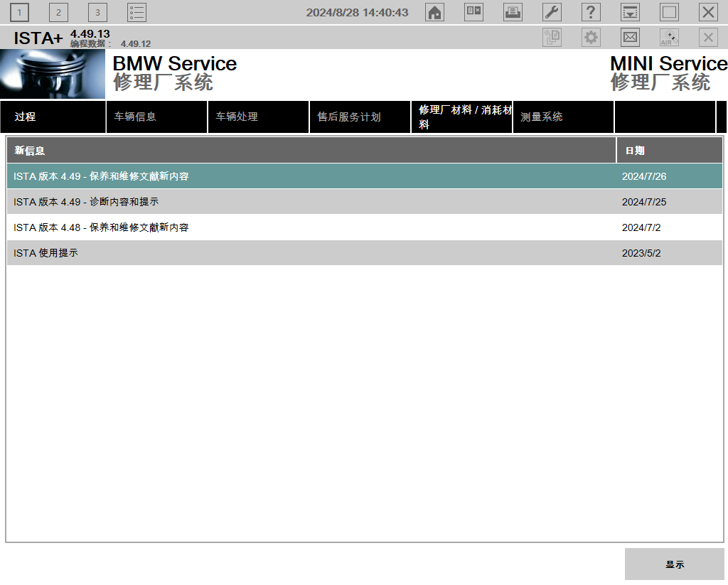
Task: Open help with the question mark
Action: pos(591,13)
